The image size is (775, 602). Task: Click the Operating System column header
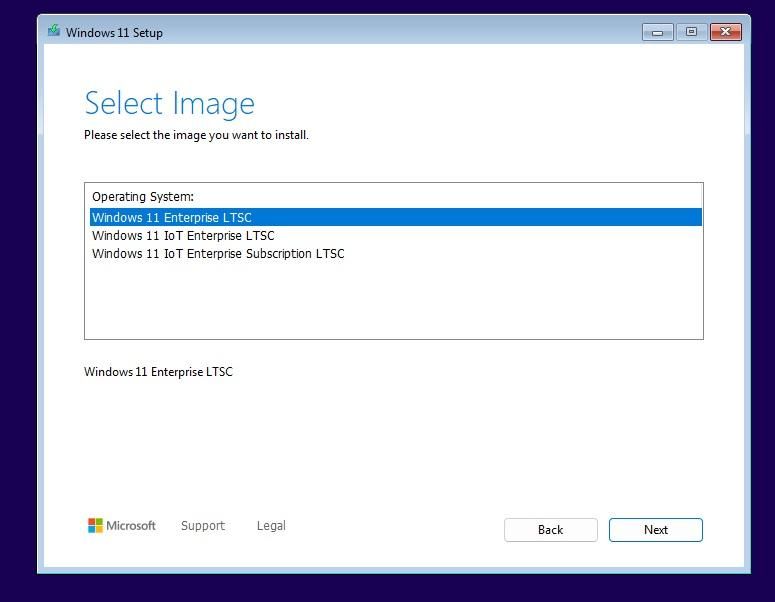tap(143, 197)
